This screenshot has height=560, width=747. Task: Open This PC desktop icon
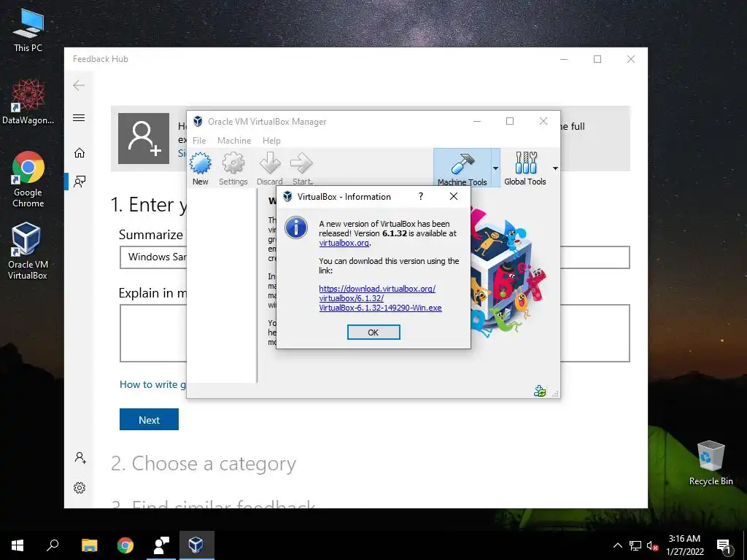click(x=28, y=31)
